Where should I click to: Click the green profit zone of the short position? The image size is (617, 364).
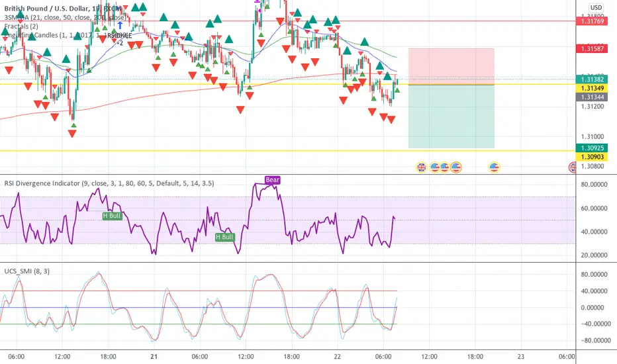pos(451,116)
